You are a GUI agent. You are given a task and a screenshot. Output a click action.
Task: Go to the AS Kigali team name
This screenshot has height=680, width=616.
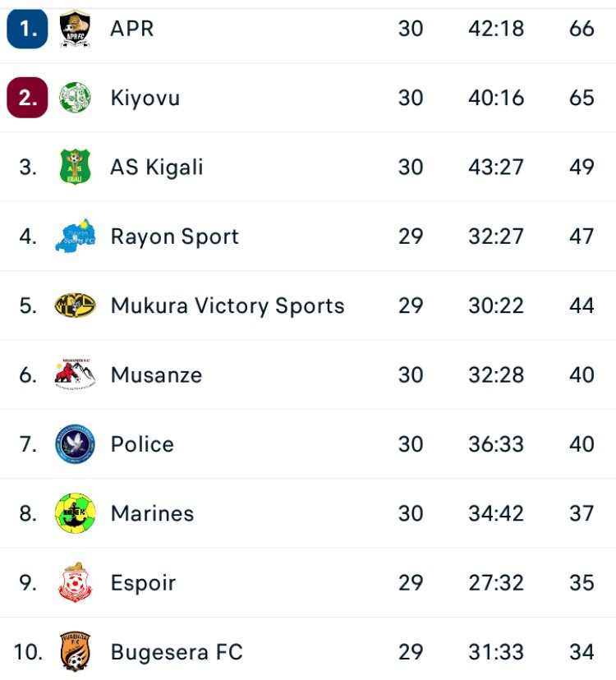click(x=157, y=167)
